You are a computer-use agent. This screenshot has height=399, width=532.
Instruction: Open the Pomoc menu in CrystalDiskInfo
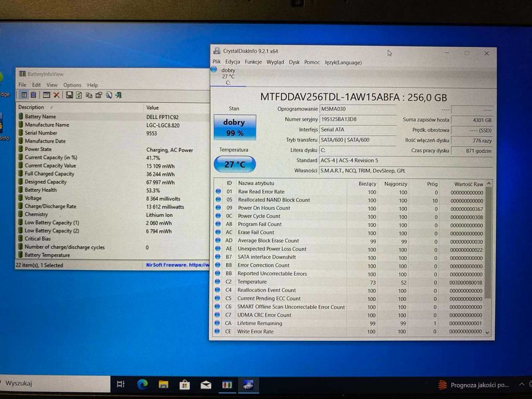[x=312, y=62]
